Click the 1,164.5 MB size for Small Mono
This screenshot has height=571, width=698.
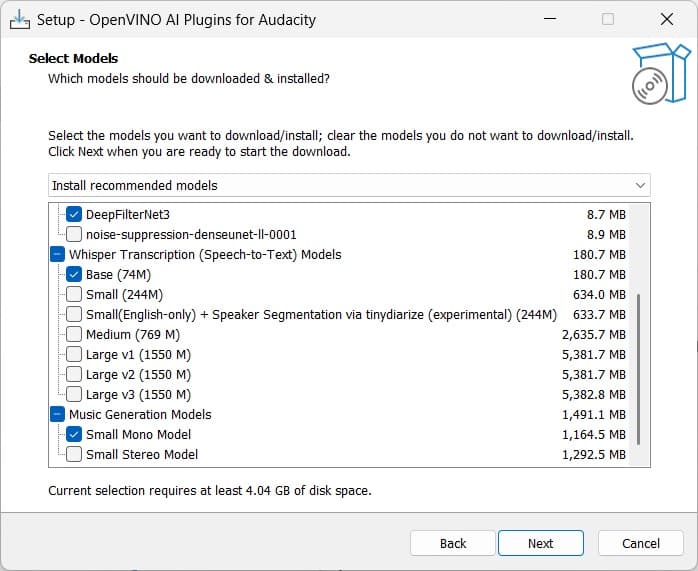point(594,435)
